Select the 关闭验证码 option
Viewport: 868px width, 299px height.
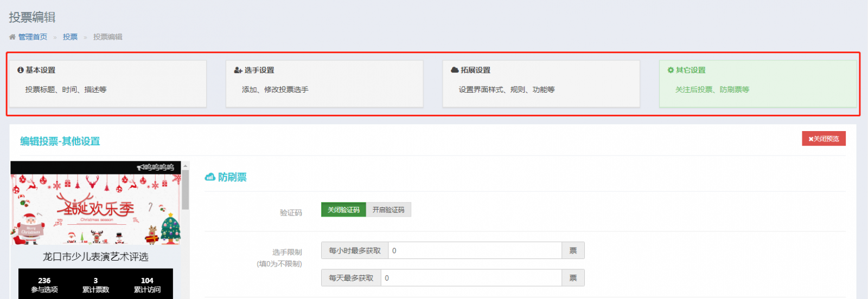343,210
